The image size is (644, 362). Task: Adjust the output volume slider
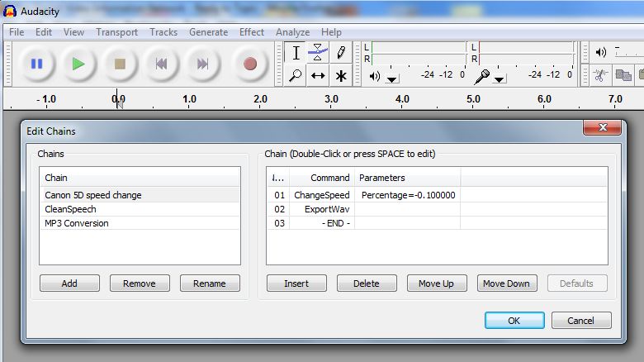[x=629, y=52]
